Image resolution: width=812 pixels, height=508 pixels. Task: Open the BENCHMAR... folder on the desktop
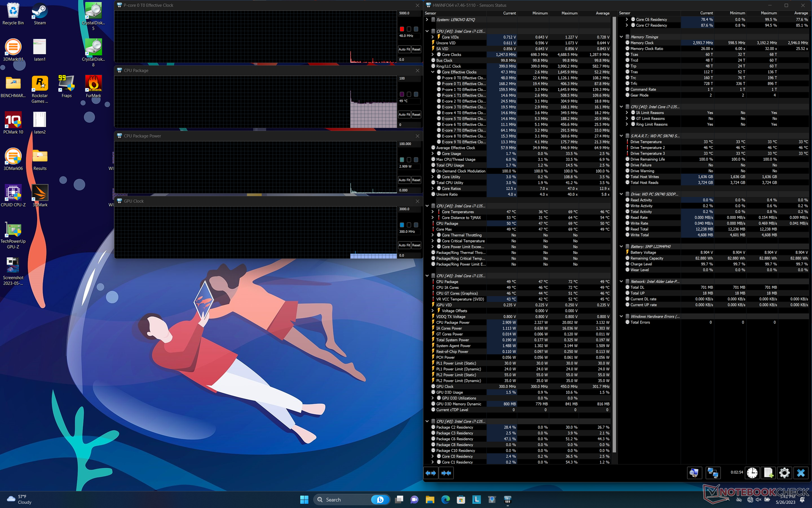pos(13,86)
